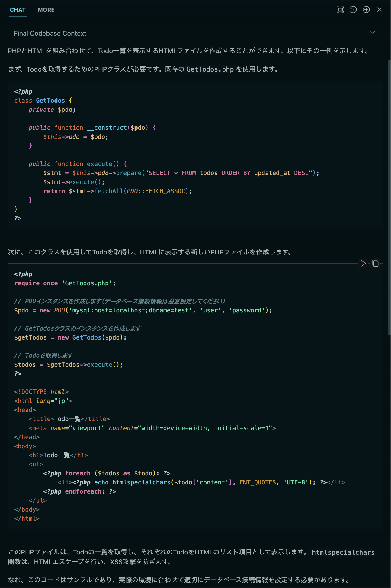The width and height of the screenshot is (391, 588).
Task: Click the $this->pdo = $pdo; line
Action: 75,137
